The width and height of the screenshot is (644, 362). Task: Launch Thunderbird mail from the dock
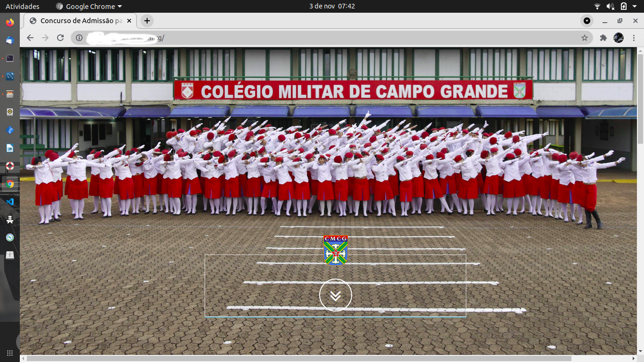point(9,40)
